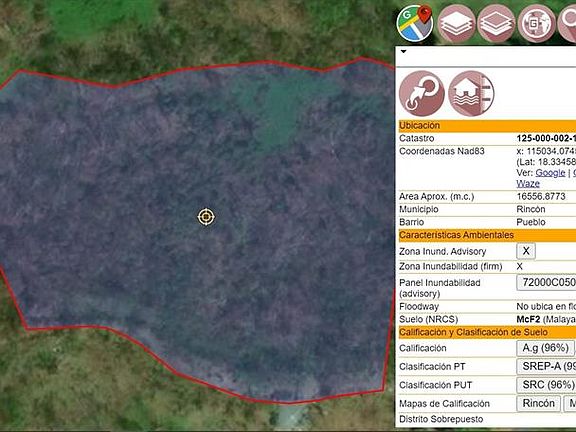
Task: Click the SREP-A clasificación PT button
Action: (546, 366)
